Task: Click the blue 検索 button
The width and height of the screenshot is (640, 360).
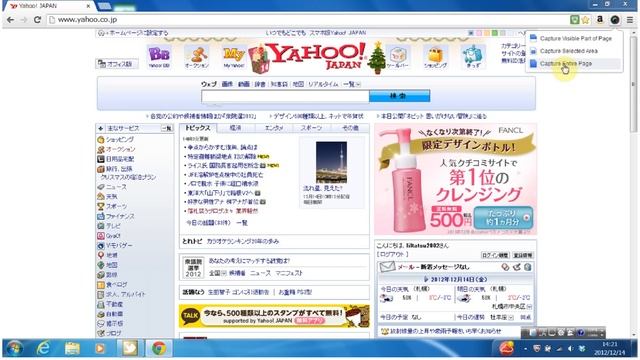Action: tap(399, 96)
